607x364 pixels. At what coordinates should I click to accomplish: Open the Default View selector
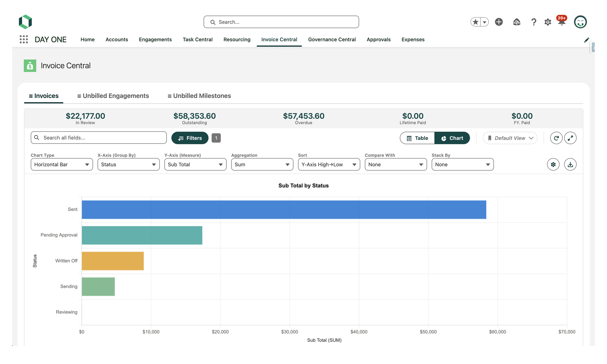(510, 138)
